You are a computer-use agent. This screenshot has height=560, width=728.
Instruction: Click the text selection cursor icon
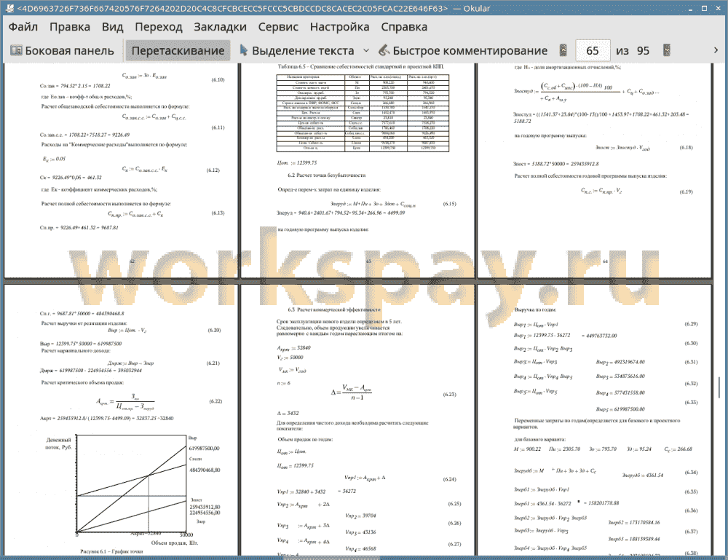click(244, 50)
